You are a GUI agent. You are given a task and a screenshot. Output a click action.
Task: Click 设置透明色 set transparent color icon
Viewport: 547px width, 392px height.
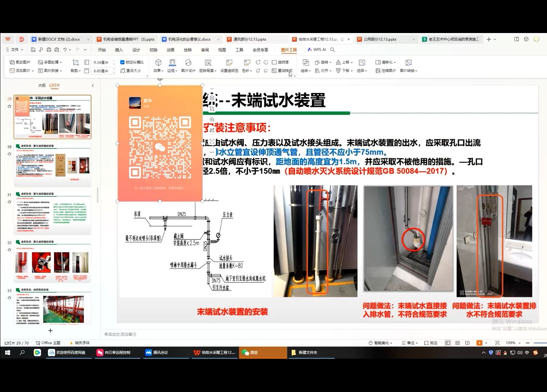coord(229,66)
